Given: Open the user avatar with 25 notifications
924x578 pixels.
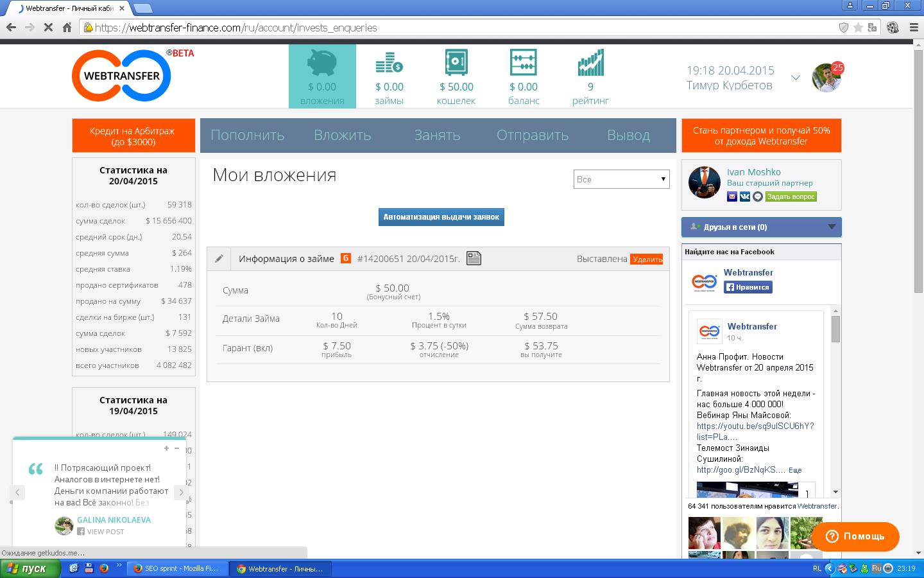Looking at the screenshot, I should click(826, 78).
